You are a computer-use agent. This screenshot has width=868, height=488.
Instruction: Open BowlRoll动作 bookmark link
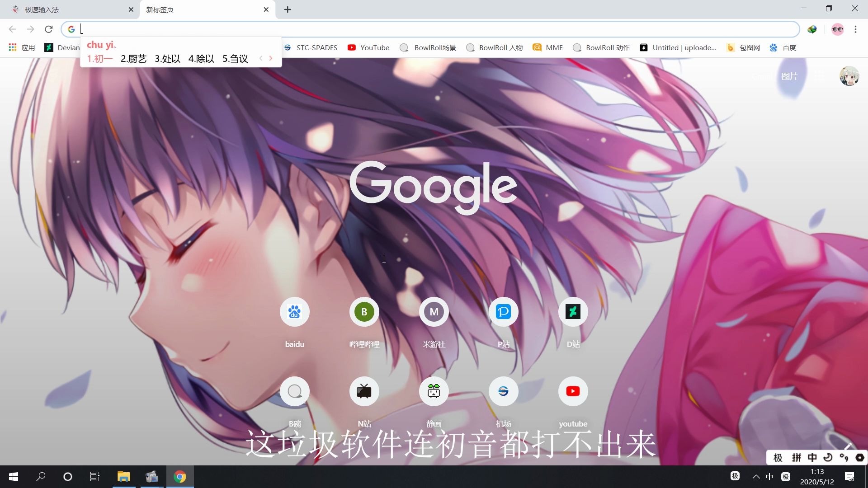coord(602,47)
